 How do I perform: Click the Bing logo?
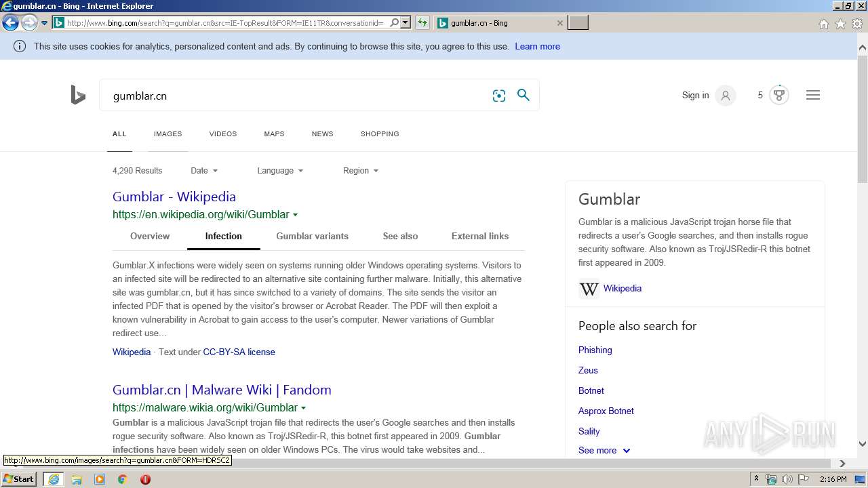pos(78,95)
